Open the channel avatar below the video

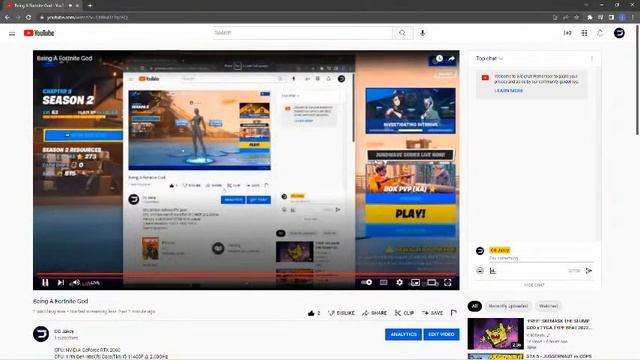(41, 334)
